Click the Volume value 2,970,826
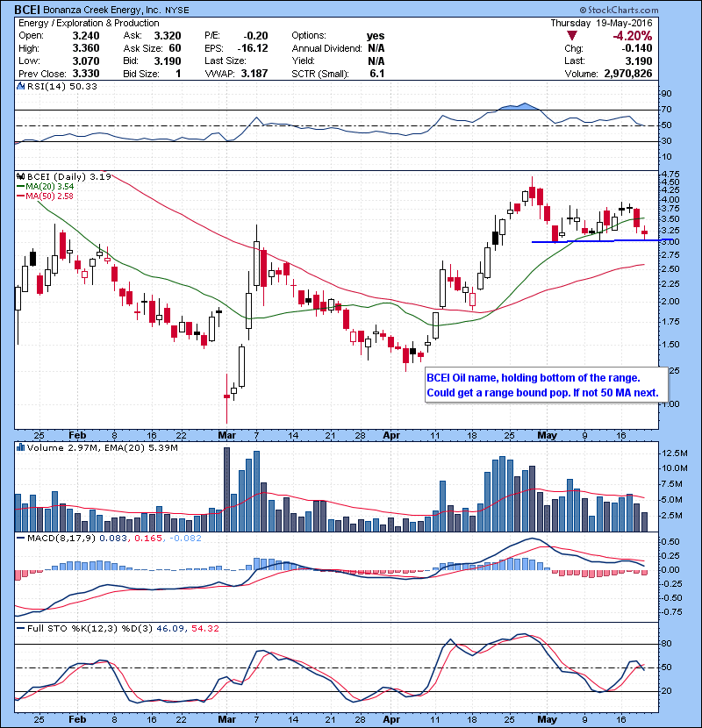Image resolution: width=702 pixels, height=728 pixels. pyautogui.click(x=628, y=74)
